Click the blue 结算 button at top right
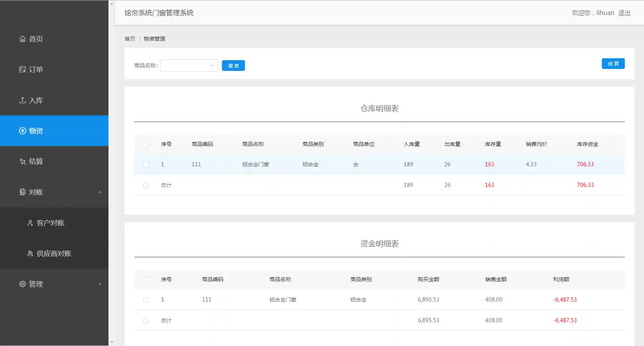This screenshot has width=644, height=346. 613,64
